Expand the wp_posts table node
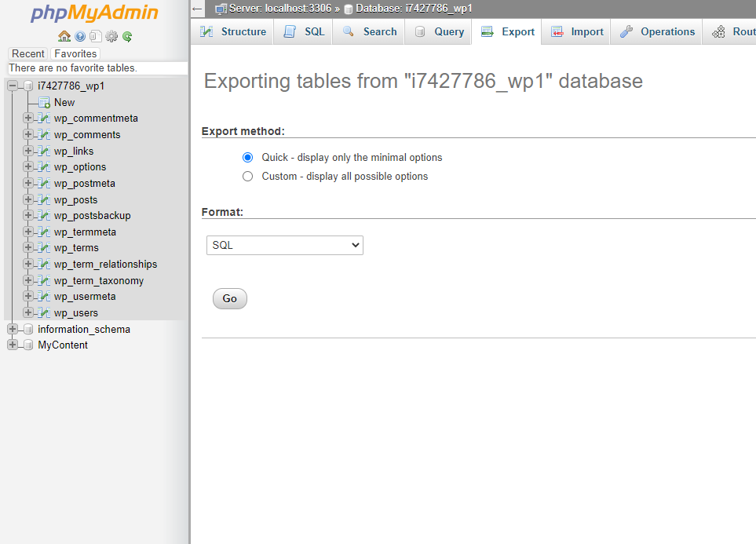The width and height of the screenshot is (756, 544). (28, 199)
